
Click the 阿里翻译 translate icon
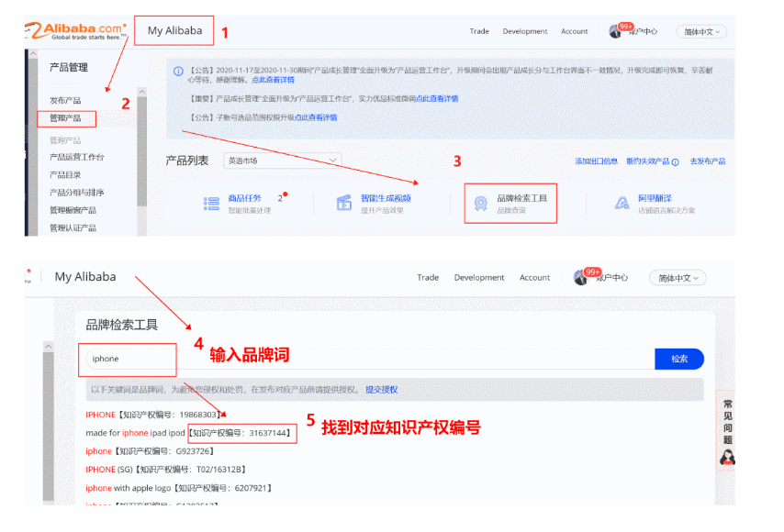pyautogui.click(x=622, y=203)
